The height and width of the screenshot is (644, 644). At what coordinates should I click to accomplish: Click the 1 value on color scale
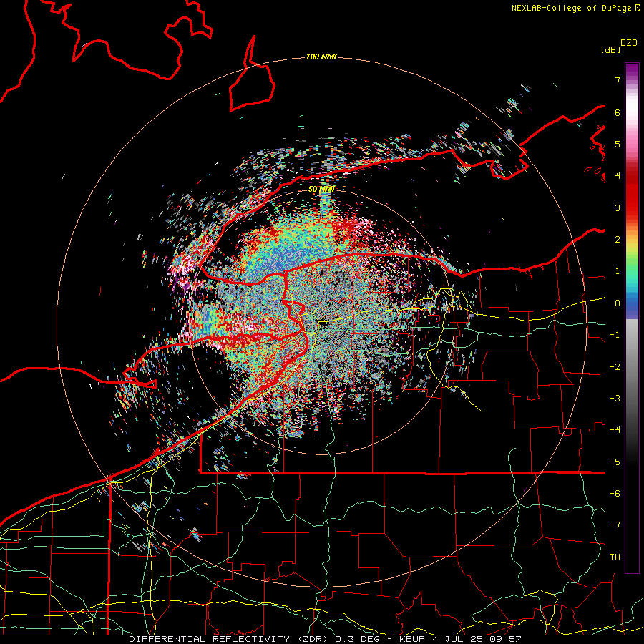(x=618, y=270)
